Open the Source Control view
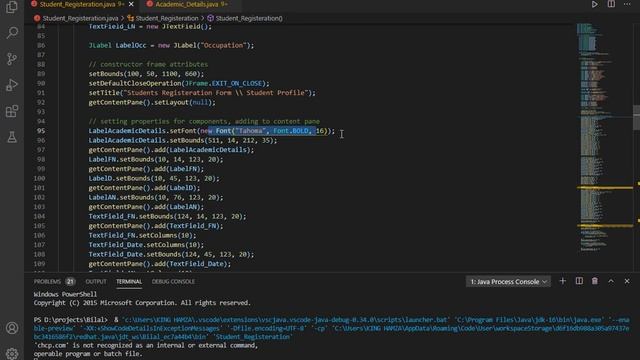The image size is (640, 360). 12,59
